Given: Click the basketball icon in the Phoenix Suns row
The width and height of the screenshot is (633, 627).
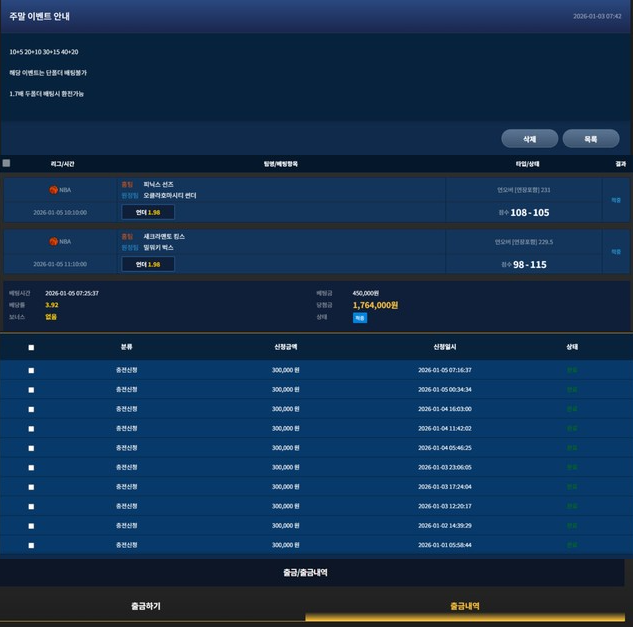Looking at the screenshot, I should (54, 190).
